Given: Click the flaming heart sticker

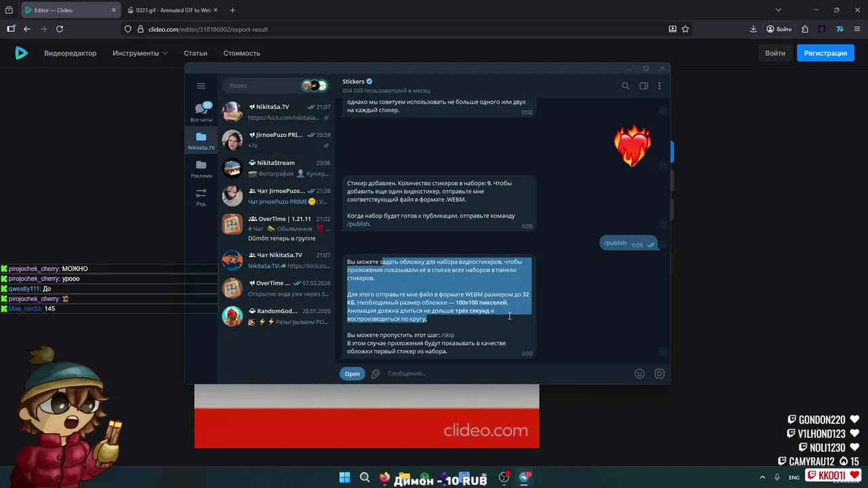Looking at the screenshot, I should (x=632, y=146).
